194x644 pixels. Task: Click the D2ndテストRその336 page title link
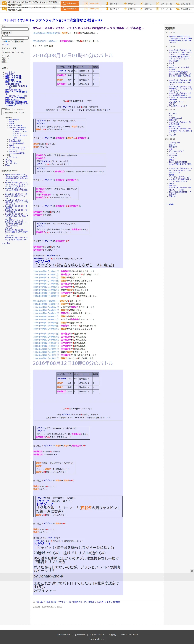click(88, 28)
